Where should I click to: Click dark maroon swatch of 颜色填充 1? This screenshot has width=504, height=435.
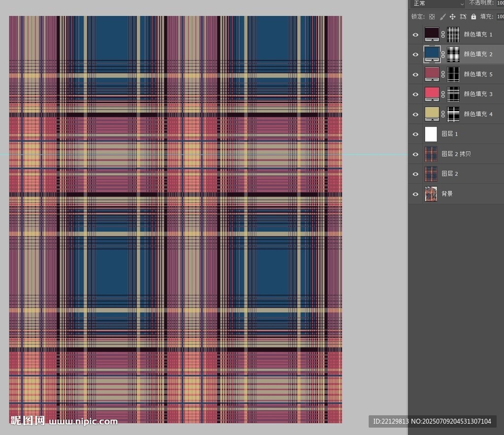point(432,34)
